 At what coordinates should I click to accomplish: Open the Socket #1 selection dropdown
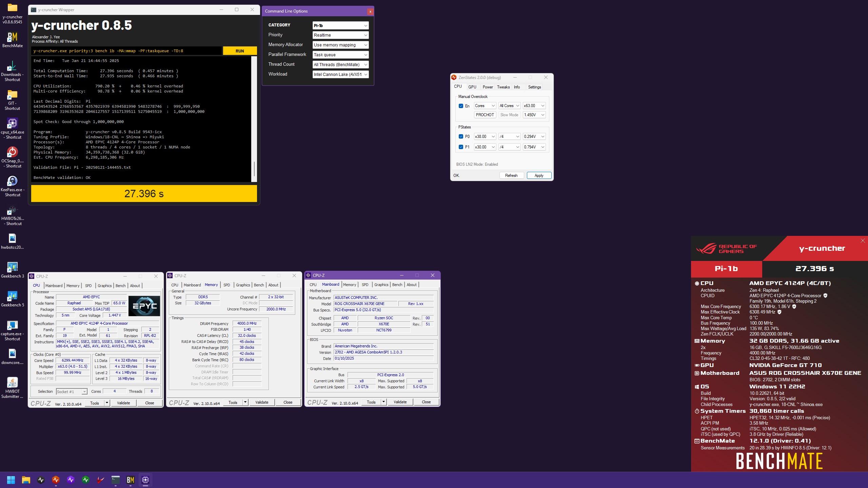click(x=72, y=392)
